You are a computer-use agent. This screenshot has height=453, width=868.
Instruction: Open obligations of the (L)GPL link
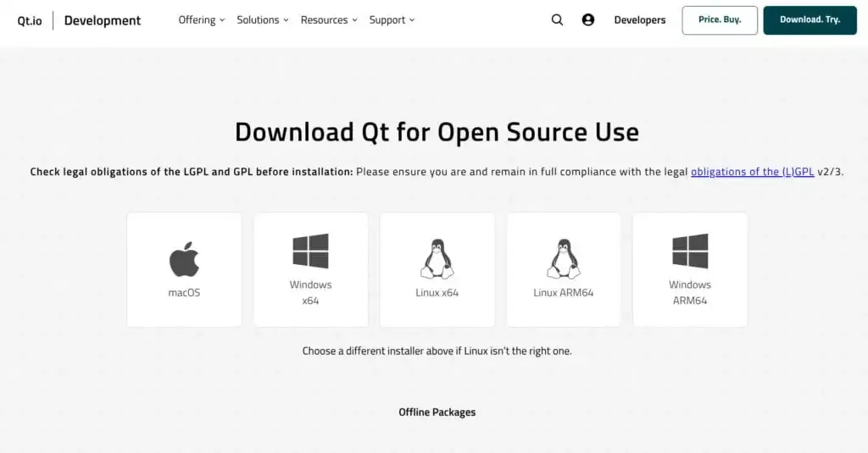753,172
